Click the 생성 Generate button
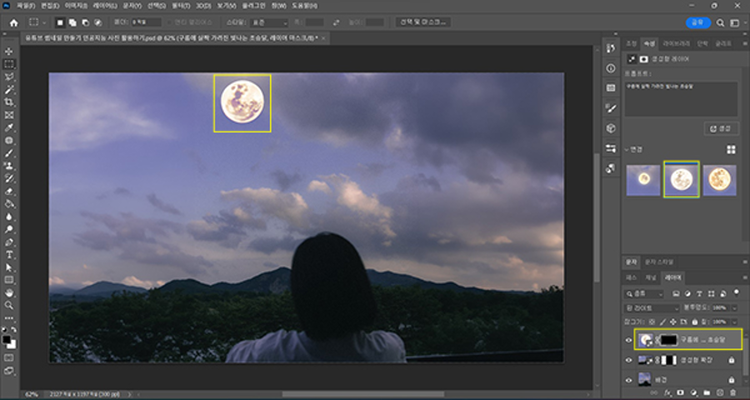The height and width of the screenshot is (400, 750). pos(721,128)
